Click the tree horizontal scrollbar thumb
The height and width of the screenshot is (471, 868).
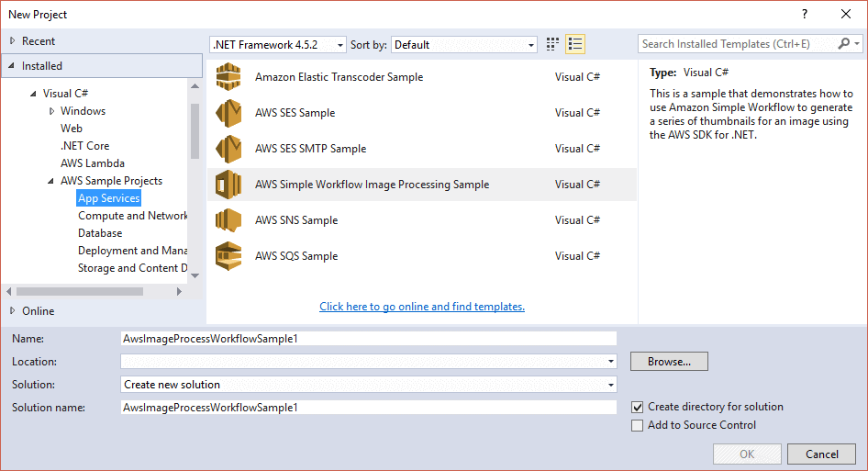tap(80, 291)
